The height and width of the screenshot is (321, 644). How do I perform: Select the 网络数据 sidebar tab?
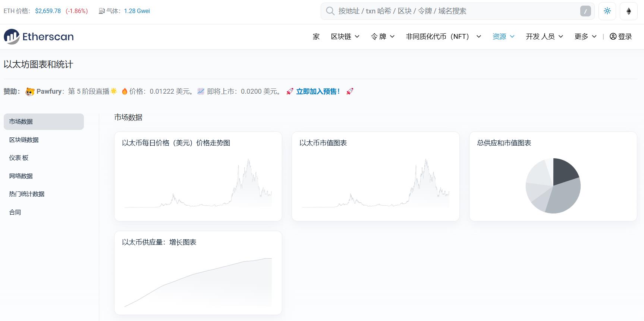pos(44,176)
